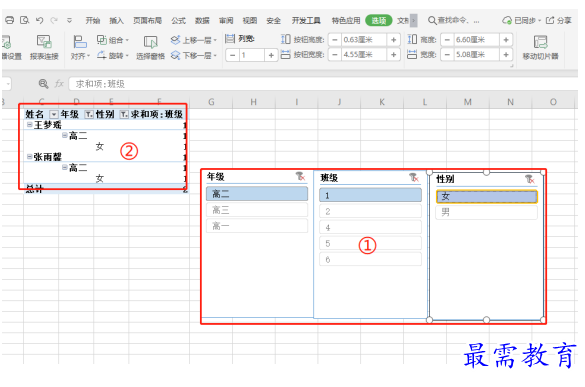Select 男 in the 性别 slicer
The height and width of the screenshot is (387, 585).
coord(487,212)
